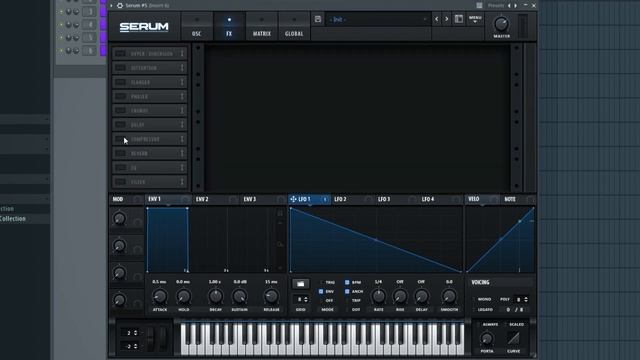Grab the LFO 1 drag-to-assign crosshair icon
The width and height of the screenshot is (640, 360).
click(293, 199)
